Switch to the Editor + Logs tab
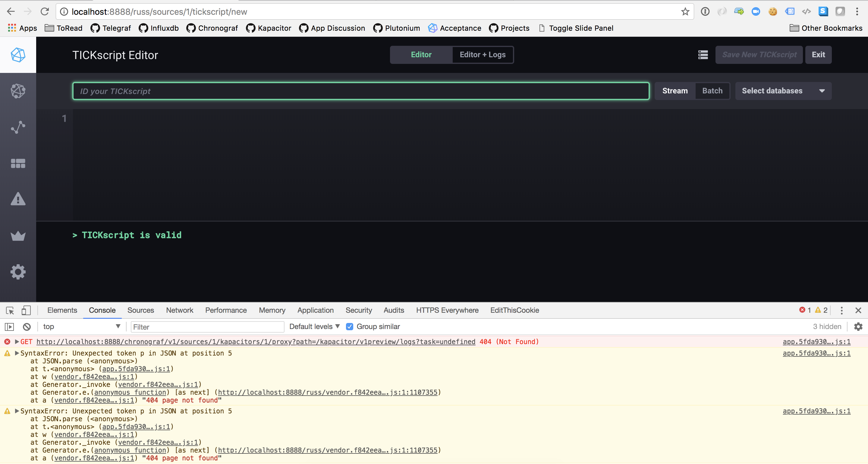868x464 pixels. (483, 55)
